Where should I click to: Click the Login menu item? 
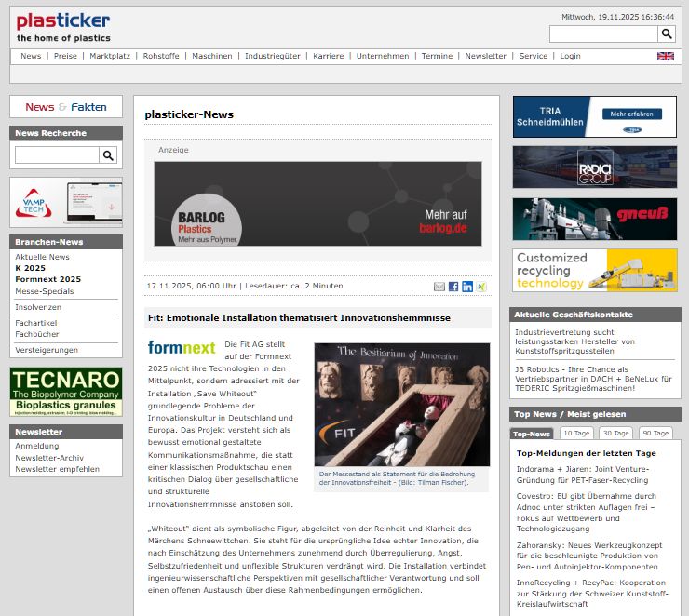(x=570, y=56)
